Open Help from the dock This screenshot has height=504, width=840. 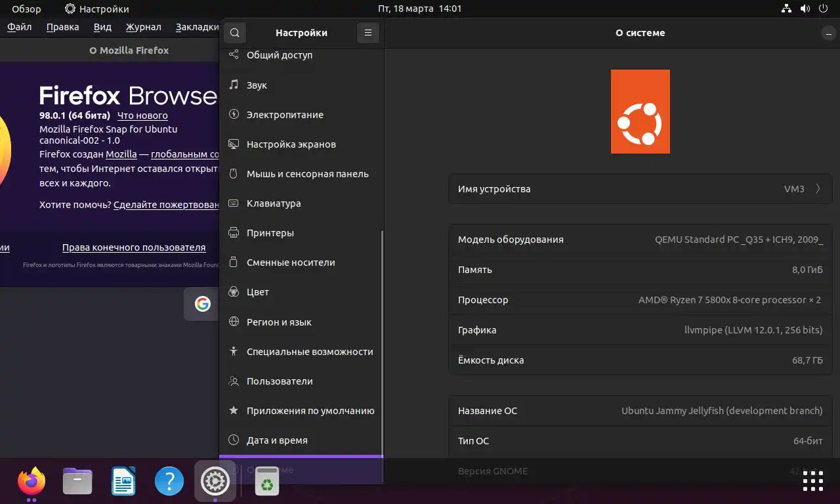coord(169,482)
